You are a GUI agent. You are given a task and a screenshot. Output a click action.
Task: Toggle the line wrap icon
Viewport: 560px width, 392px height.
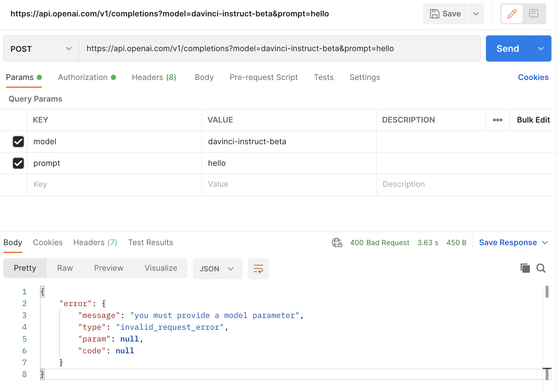[x=258, y=269]
